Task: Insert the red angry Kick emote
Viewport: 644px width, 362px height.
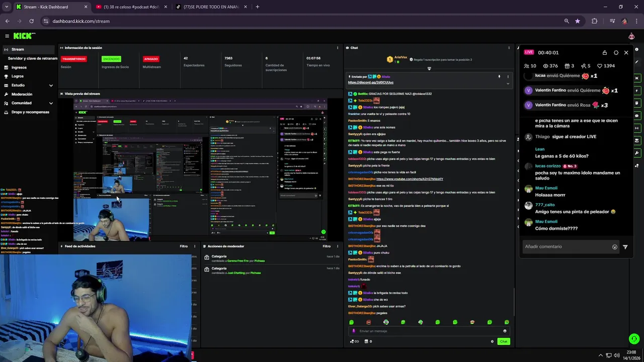Action: 369,322
